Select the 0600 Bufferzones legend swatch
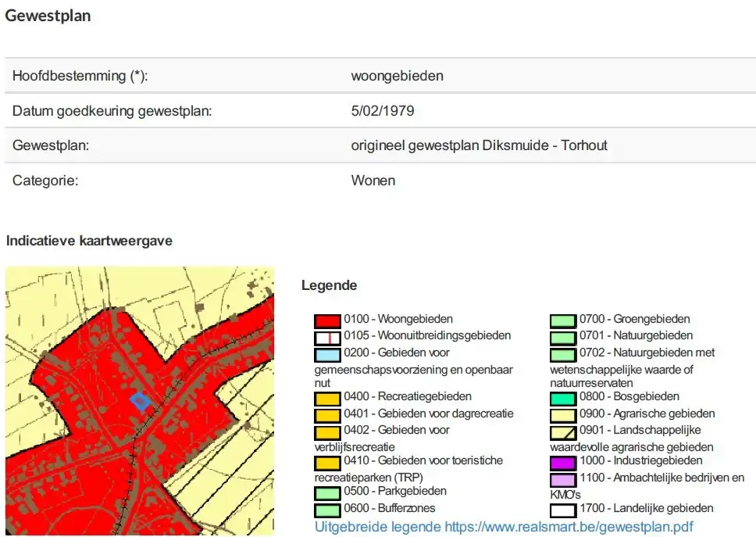The image size is (756, 537). click(326, 508)
